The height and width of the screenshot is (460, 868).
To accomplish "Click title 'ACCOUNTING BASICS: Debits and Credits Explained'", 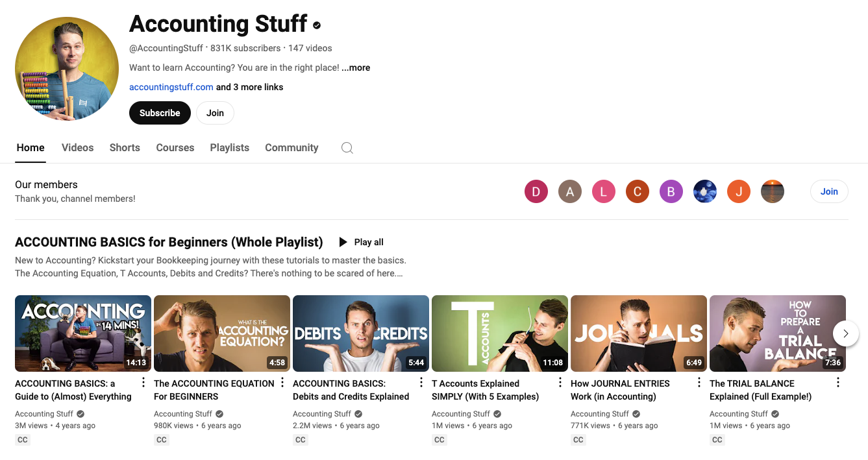I will click(x=351, y=390).
